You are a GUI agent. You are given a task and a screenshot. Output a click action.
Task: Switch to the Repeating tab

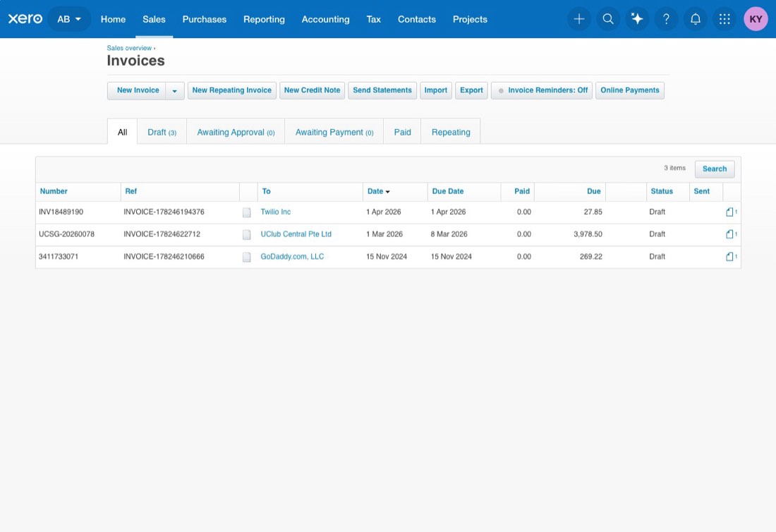pos(451,132)
